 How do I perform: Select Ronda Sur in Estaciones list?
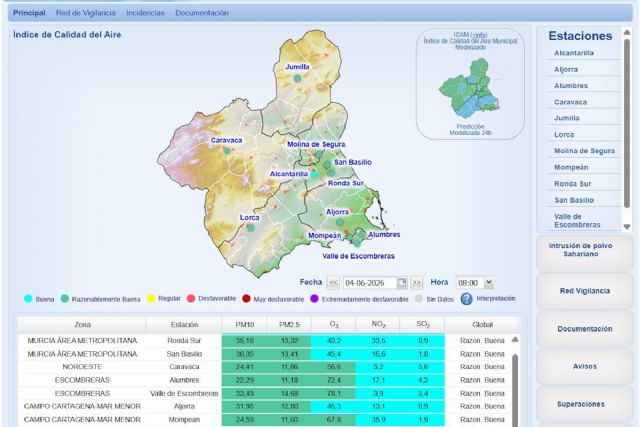point(573,184)
